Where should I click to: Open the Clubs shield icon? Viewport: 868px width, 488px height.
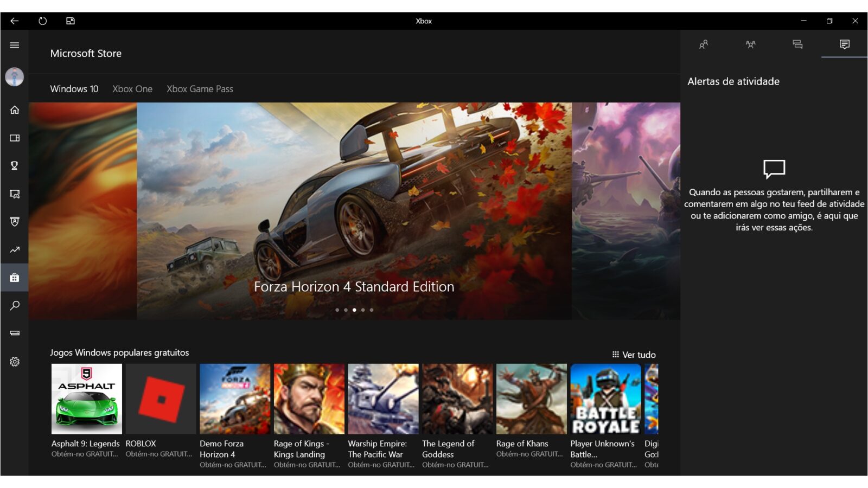tap(15, 222)
